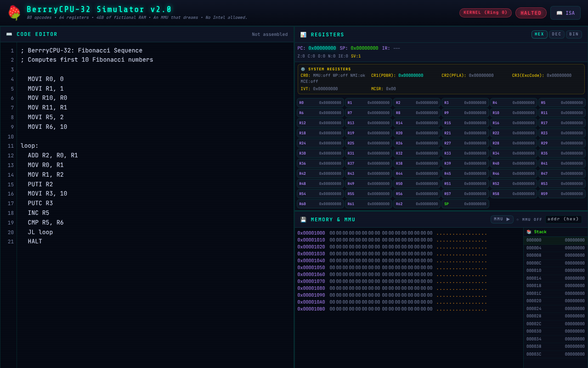This screenshot has width=588, height=368.
Task: Click the PC value 0x00000000
Action: [x=322, y=48]
